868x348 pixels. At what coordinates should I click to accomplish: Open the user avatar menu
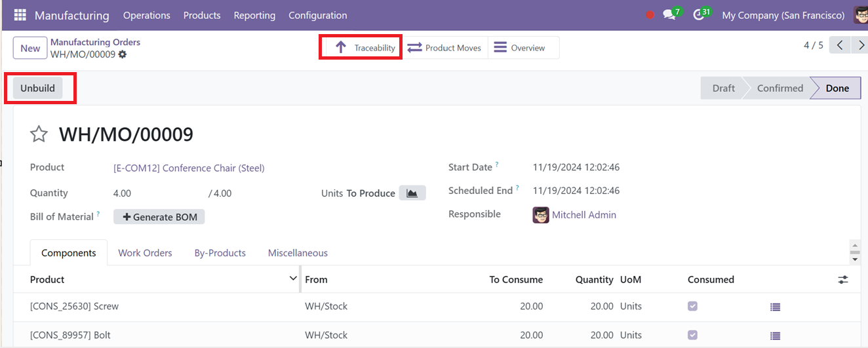coord(861,15)
